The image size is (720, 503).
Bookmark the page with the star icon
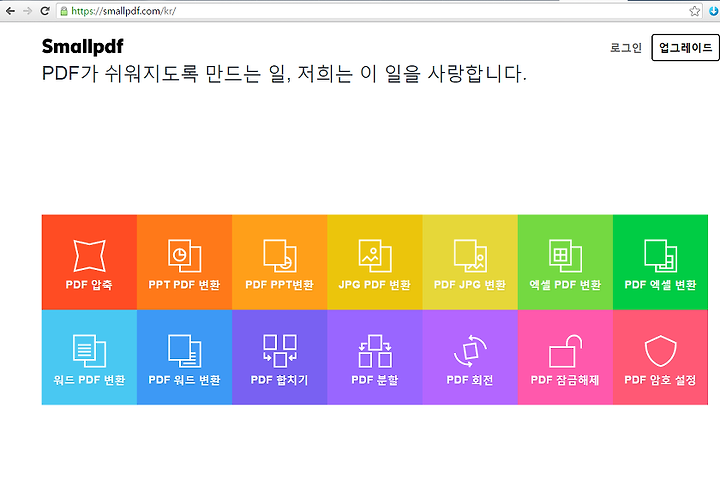tap(695, 11)
